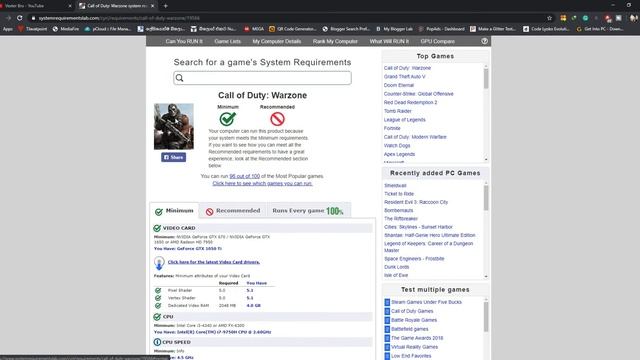Image resolution: width=640 pixels, height=360 pixels.
Task: Click the VIDEO CARD section check icon
Action: coord(157,228)
